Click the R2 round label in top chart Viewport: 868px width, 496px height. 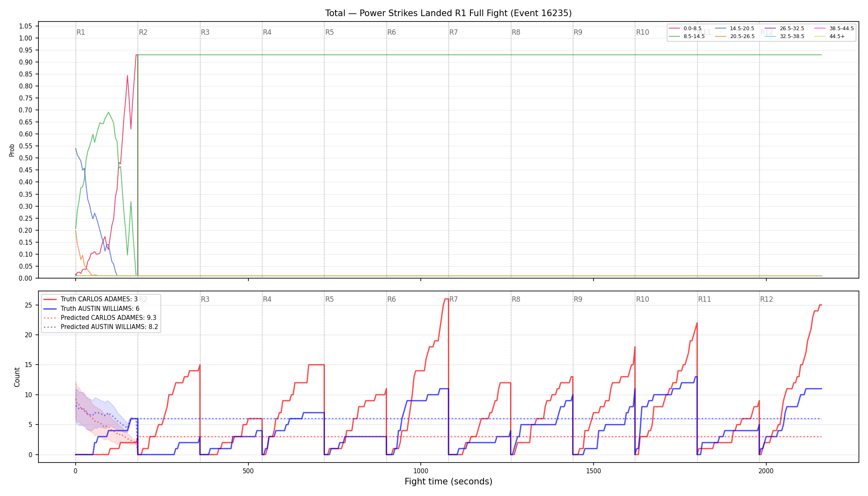click(x=143, y=32)
